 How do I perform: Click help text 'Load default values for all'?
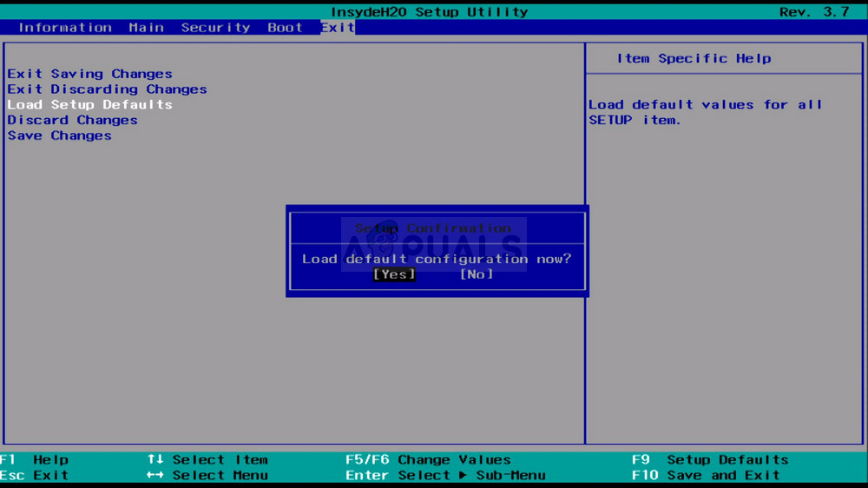pos(705,105)
